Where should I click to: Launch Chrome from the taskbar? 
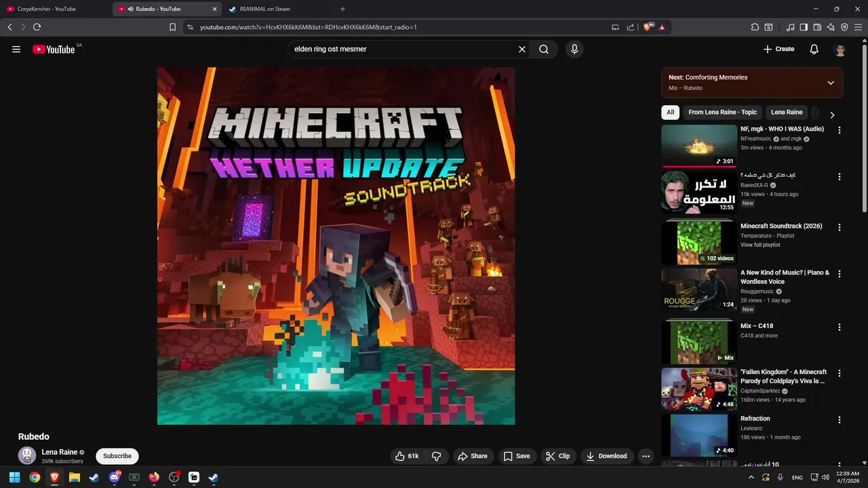coord(35,477)
